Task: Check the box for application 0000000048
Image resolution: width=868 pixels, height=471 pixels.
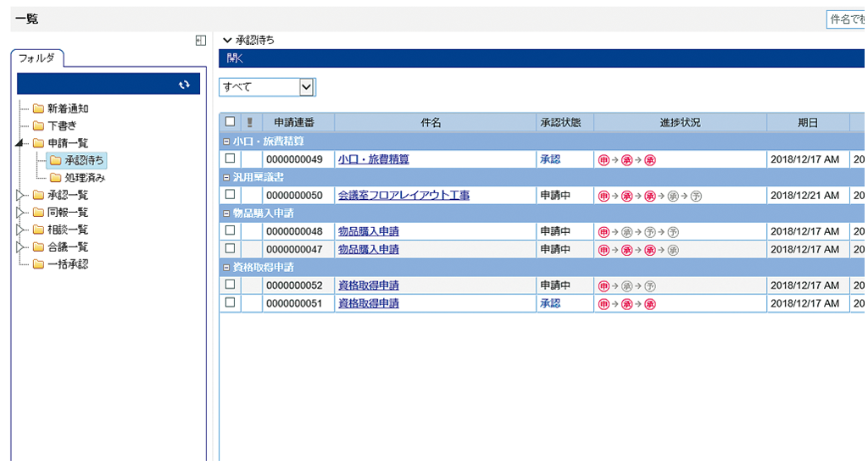Action: pos(231,230)
